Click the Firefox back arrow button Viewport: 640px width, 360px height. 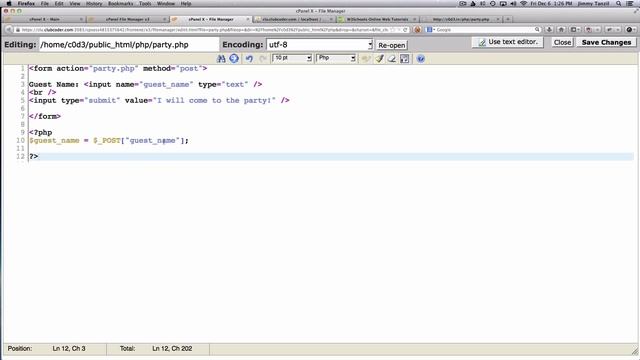click(9, 30)
